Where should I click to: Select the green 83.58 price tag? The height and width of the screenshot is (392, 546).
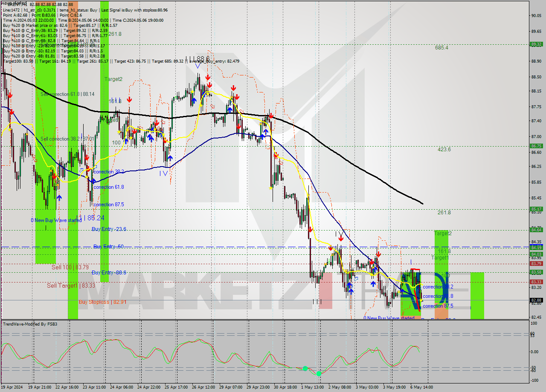pyautogui.click(x=536, y=272)
